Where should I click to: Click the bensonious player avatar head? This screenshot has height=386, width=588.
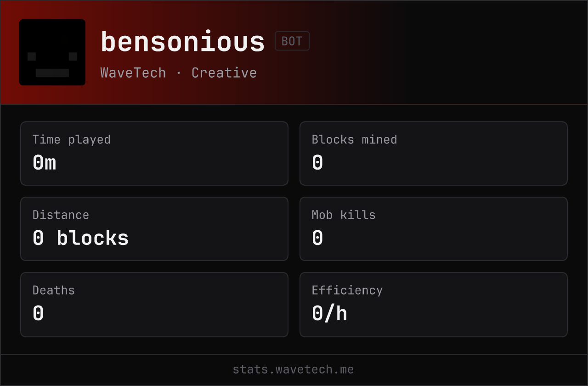(52, 52)
